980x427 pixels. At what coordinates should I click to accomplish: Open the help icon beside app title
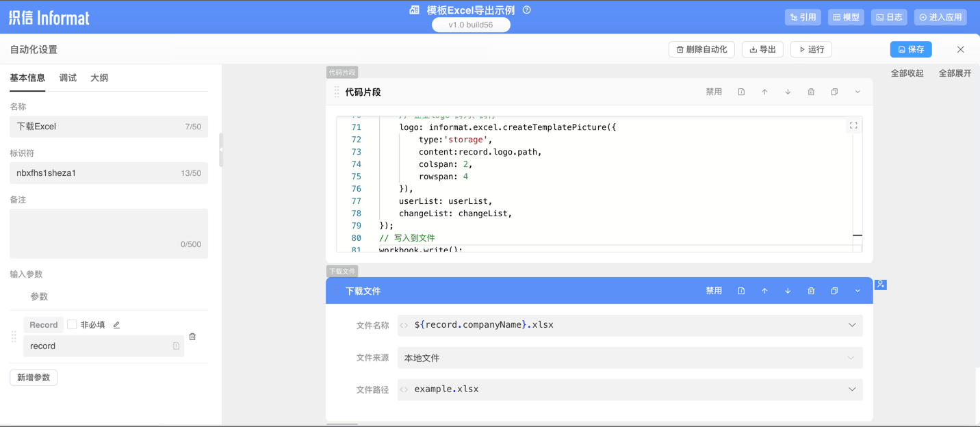pos(527,10)
